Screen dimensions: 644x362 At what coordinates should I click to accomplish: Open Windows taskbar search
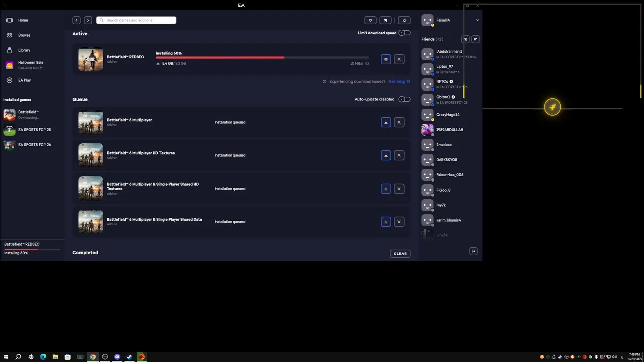18,357
